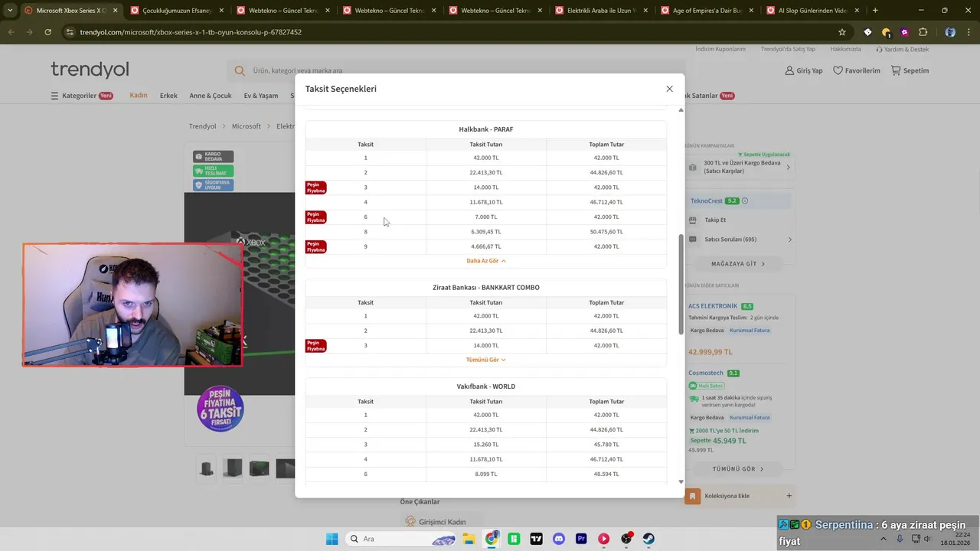Click TÜMÜNÜ GÖR for other sellers
Viewport: 980px width, 551px height.
click(x=738, y=468)
